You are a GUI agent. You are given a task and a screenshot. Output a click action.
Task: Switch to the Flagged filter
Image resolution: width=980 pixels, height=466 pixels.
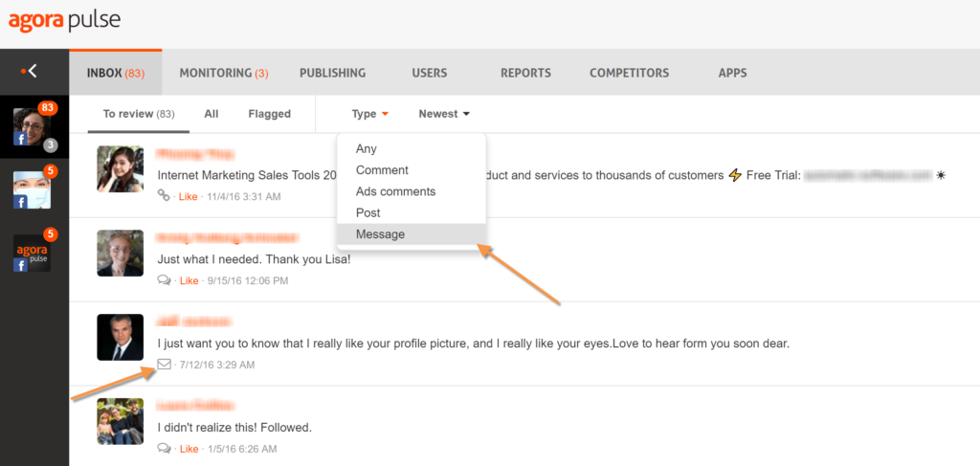[269, 114]
